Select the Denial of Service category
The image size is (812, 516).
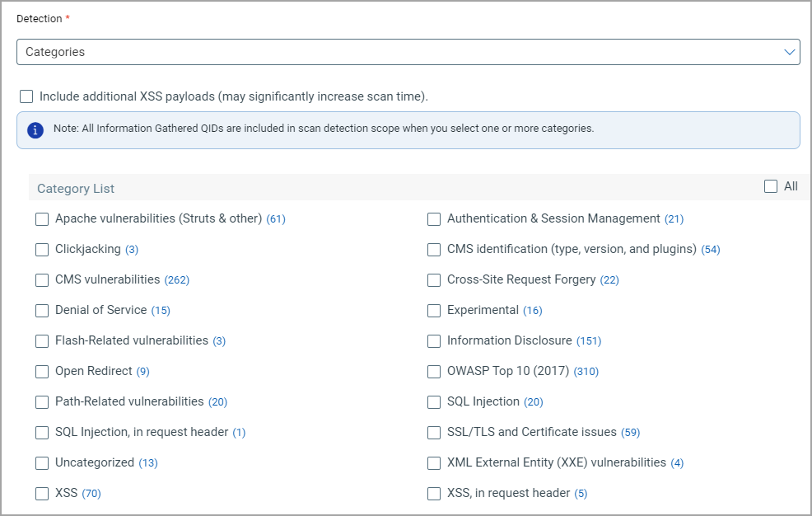coord(42,310)
